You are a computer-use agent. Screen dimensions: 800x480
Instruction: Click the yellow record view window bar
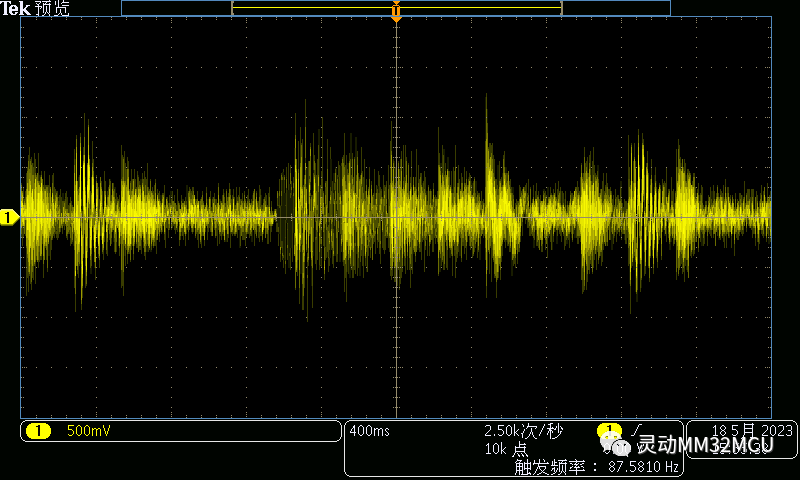click(x=397, y=8)
